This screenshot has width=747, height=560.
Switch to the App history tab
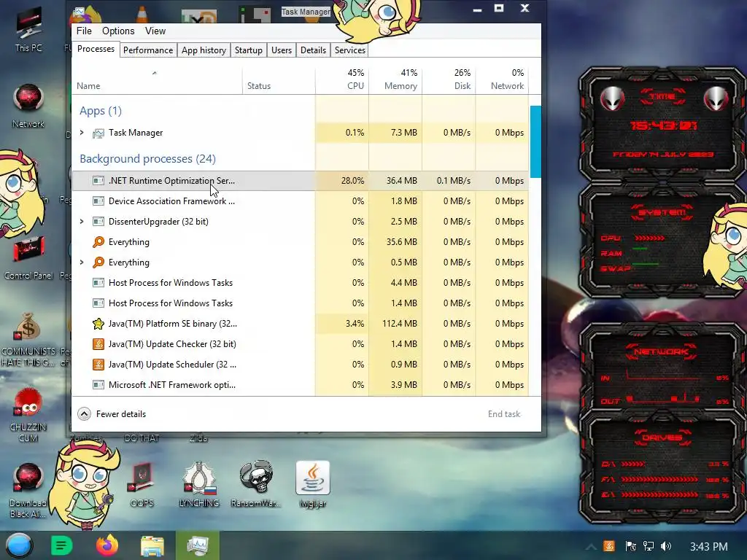click(204, 50)
